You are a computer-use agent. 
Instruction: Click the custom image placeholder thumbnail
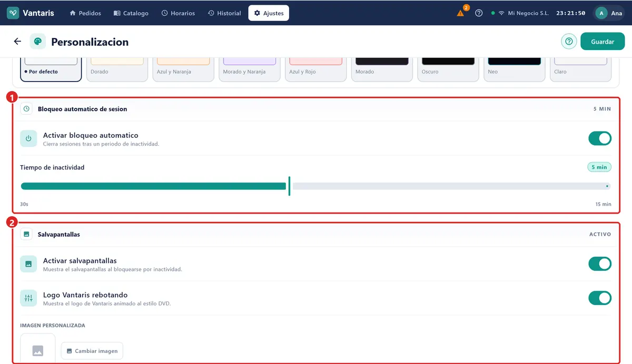37,348
